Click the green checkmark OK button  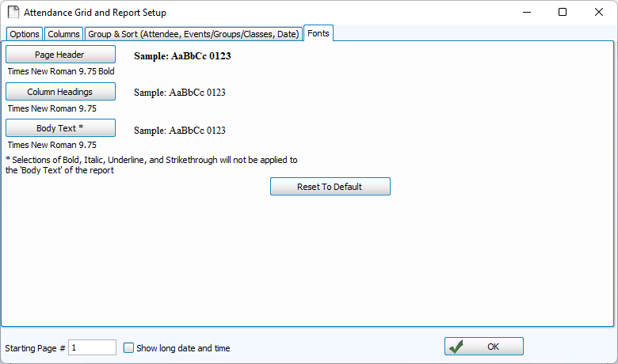pyautogui.click(x=483, y=347)
